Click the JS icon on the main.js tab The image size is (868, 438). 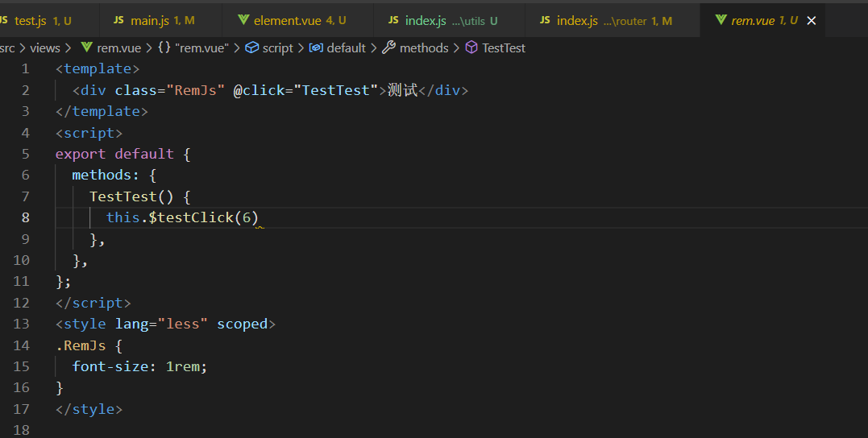(118, 21)
